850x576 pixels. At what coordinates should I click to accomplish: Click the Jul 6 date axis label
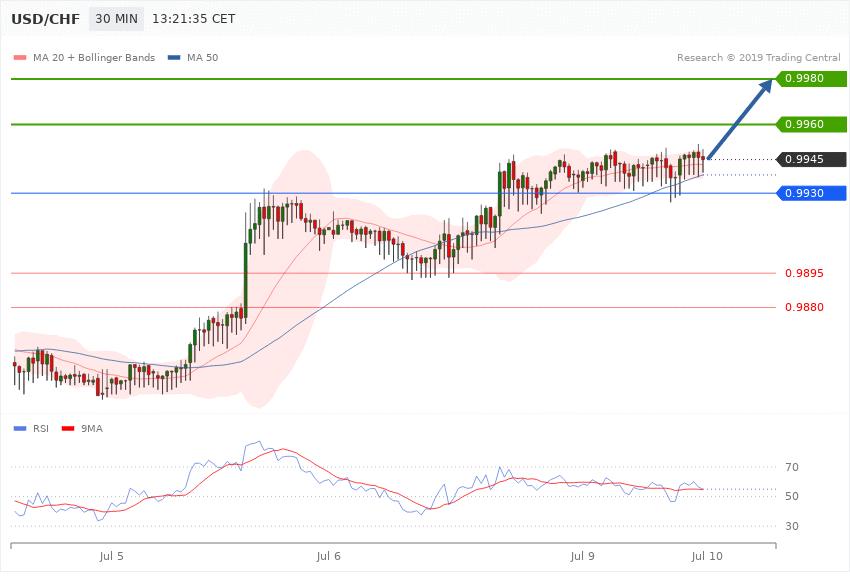tap(329, 556)
